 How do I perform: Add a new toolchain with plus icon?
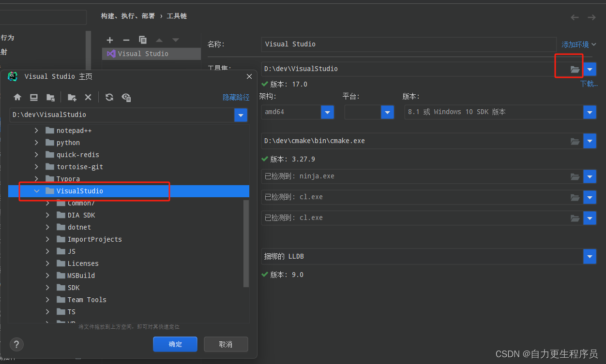coord(110,40)
